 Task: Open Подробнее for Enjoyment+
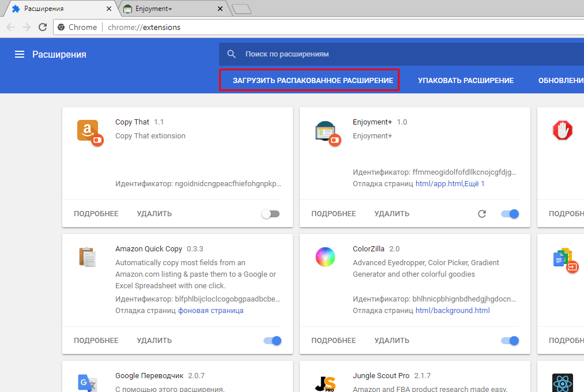334,214
